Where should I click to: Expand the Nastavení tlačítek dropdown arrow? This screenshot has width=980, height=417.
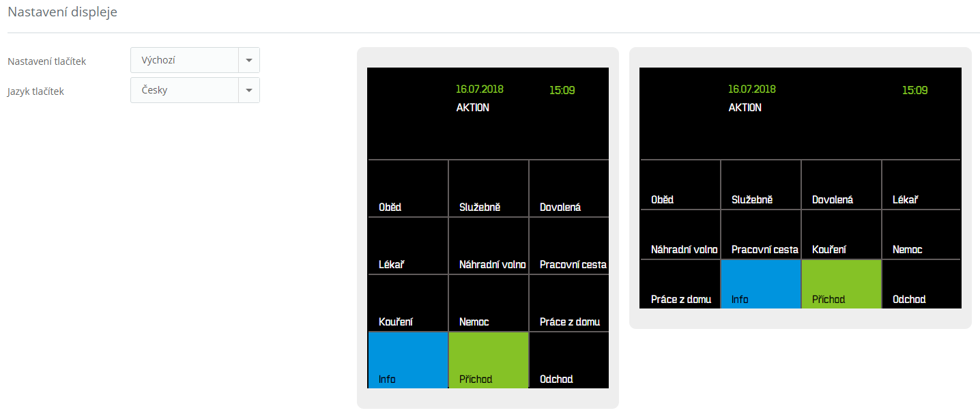[248, 61]
